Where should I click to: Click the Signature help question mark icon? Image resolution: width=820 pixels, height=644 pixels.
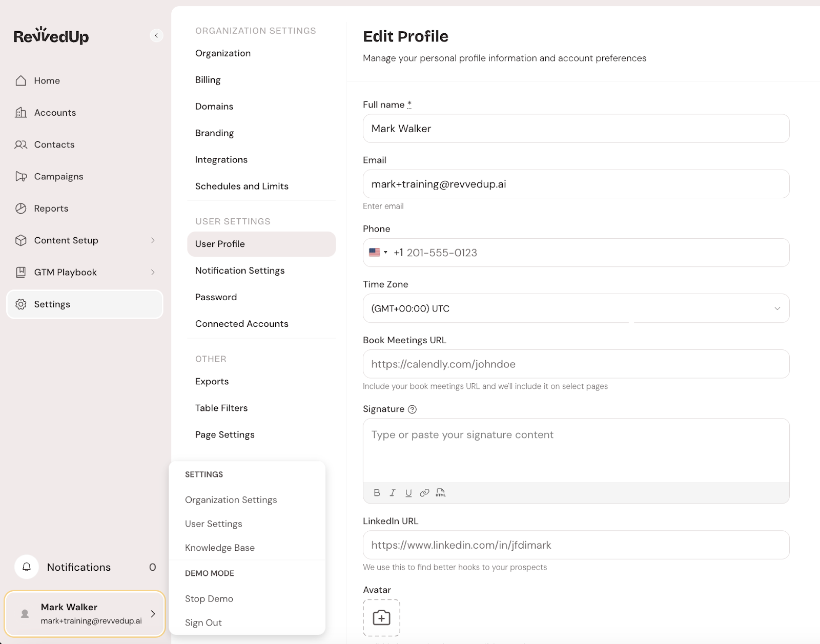(x=412, y=409)
